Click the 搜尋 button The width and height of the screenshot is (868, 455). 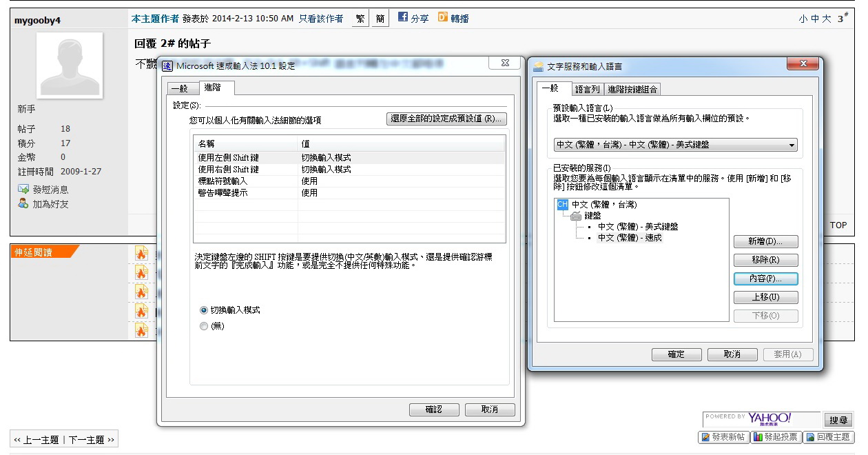[x=838, y=420]
